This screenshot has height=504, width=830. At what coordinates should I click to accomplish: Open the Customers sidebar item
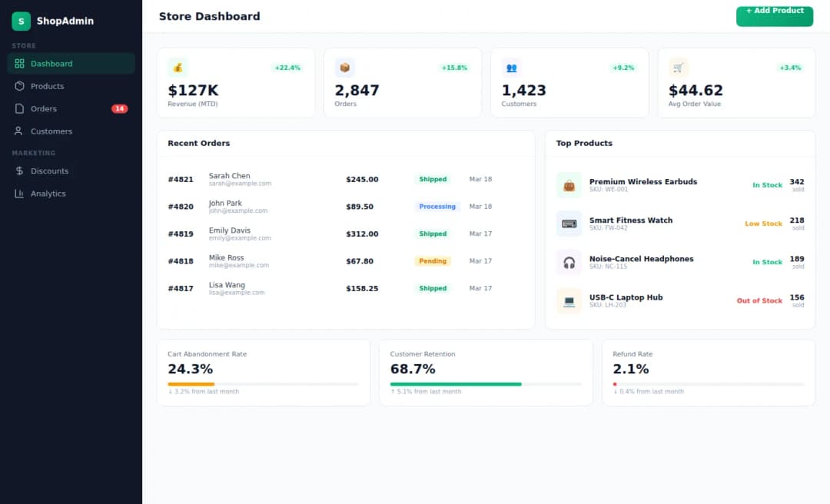point(51,131)
